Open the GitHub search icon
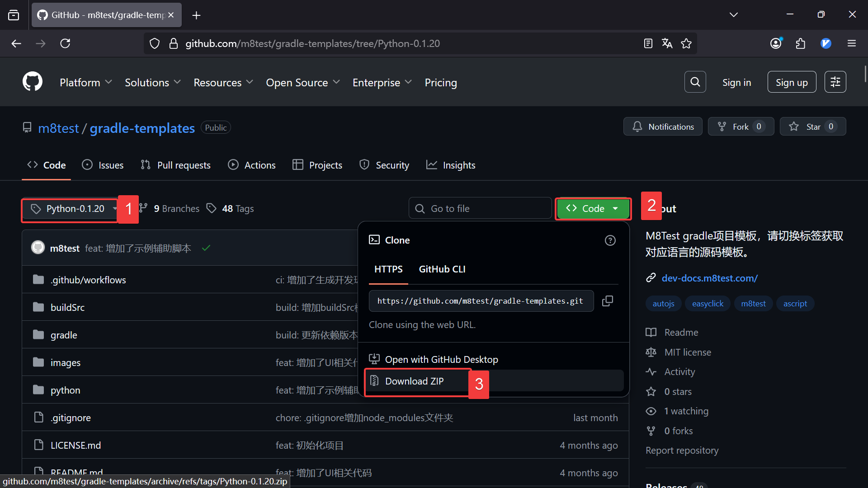Image resolution: width=868 pixels, height=488 pixels. 695,82
